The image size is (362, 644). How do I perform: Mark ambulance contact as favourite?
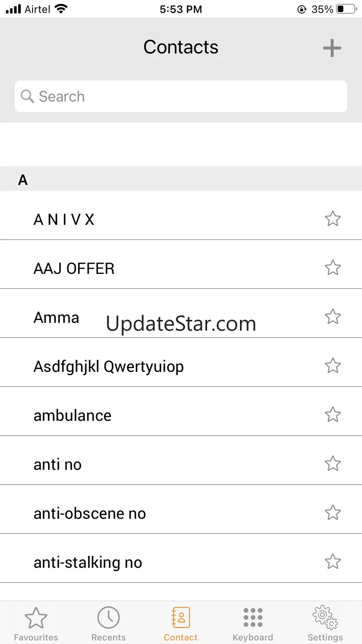(x=333, y=414)
